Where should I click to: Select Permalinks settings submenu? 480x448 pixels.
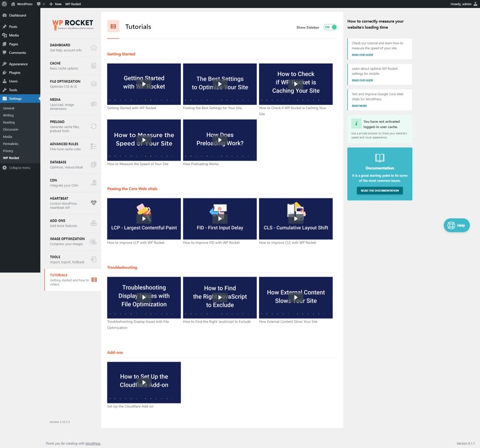click(x=11, y=143)
